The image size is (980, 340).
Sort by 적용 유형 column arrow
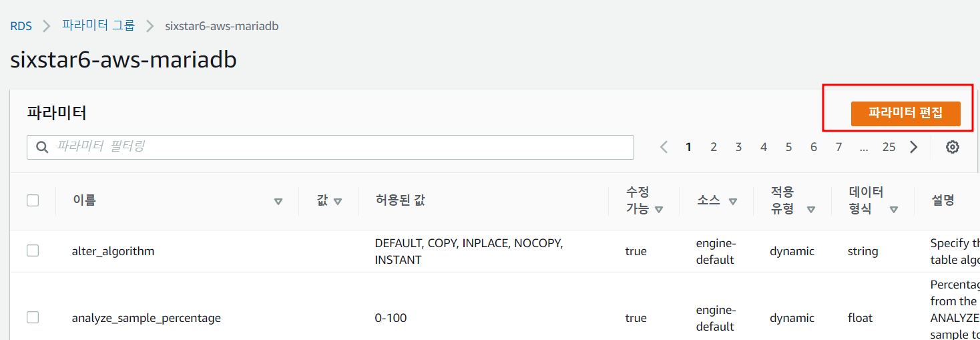(811, 210)
